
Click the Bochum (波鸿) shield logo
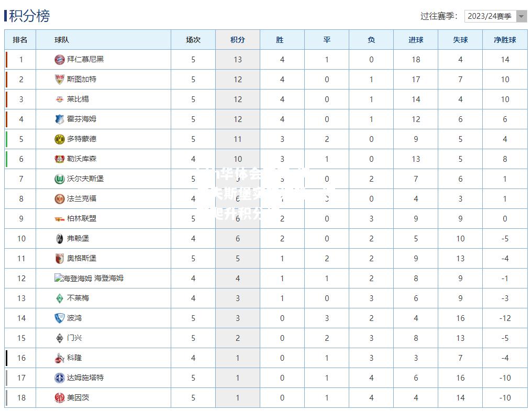(59, 318)
